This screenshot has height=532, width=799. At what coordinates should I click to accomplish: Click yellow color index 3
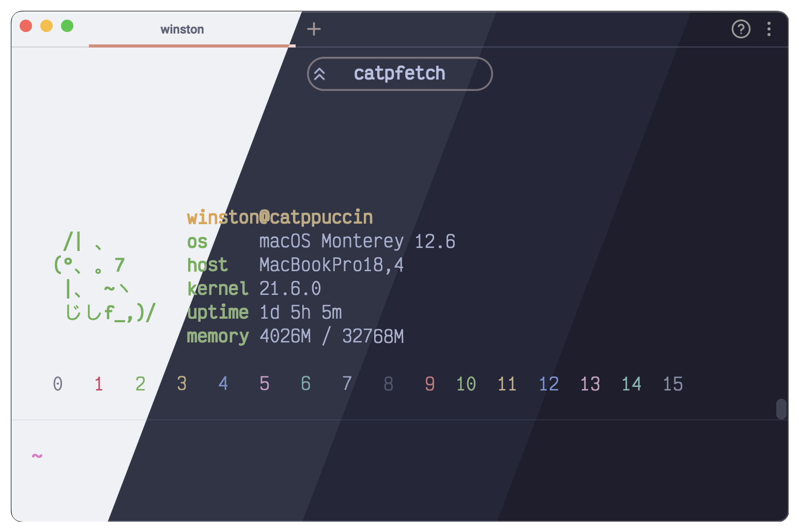(182, 384)
